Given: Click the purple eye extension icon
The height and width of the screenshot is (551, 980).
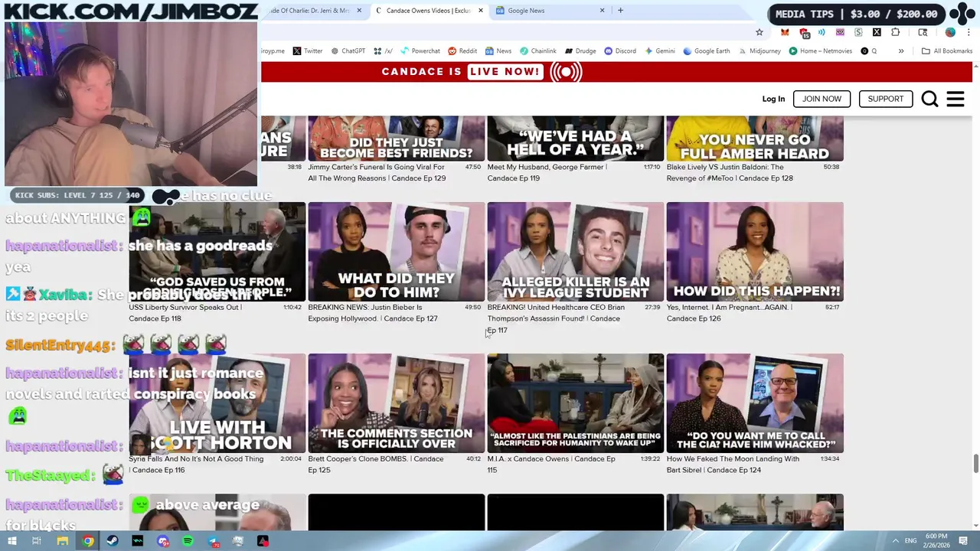Looking at the screenshot, I should 840,32.
